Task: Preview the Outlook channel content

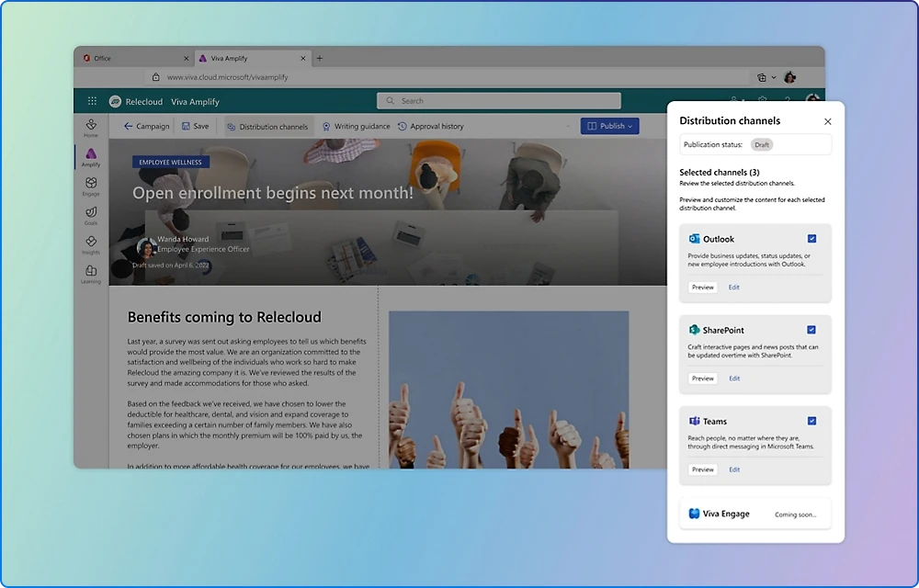Action: pos(703,287)
